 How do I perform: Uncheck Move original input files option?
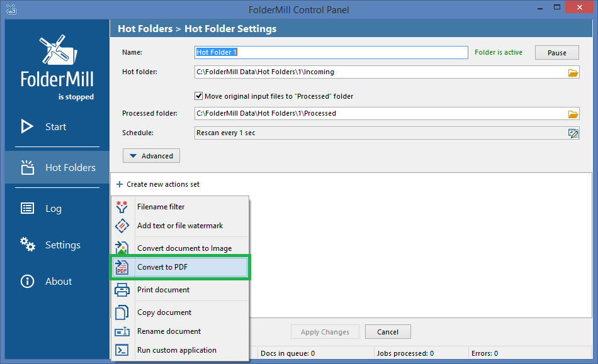point(199,96)
